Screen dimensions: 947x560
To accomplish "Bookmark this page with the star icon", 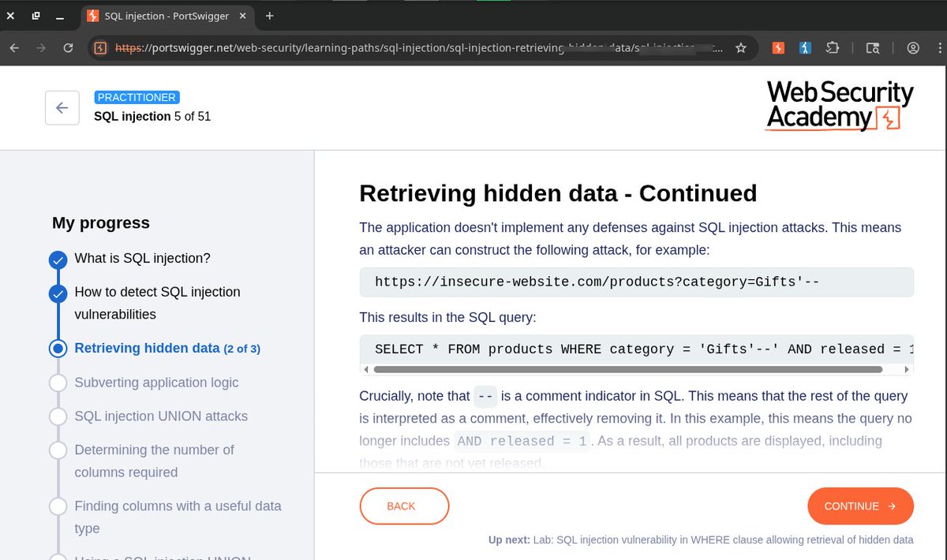I will 740,48.
